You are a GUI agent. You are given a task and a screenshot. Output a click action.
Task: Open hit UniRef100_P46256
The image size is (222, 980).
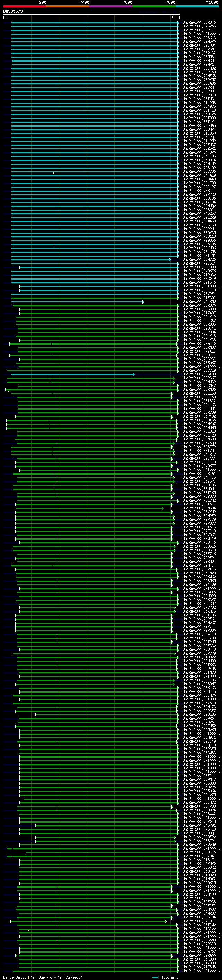[x=199, y=26]
